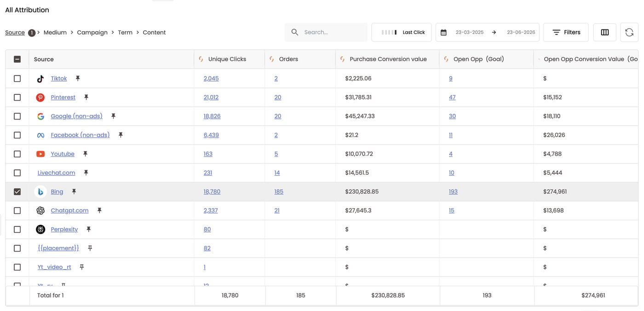Screen dimensions: 644x311
Task: Click the refresh data icon button
Action: 629,32
